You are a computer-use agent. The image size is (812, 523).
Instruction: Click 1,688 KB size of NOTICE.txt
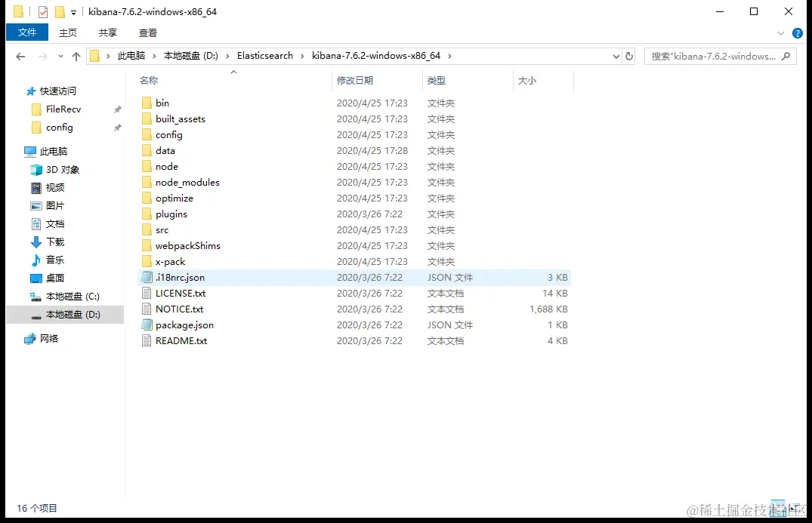[x=548, y=309]
